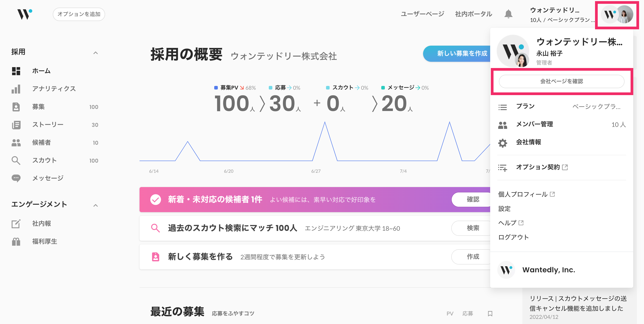The width and height of the screenshot is (644, 324).
Task: Open the notifications bell
Action: pyautogui.click(x=508, y=14)
